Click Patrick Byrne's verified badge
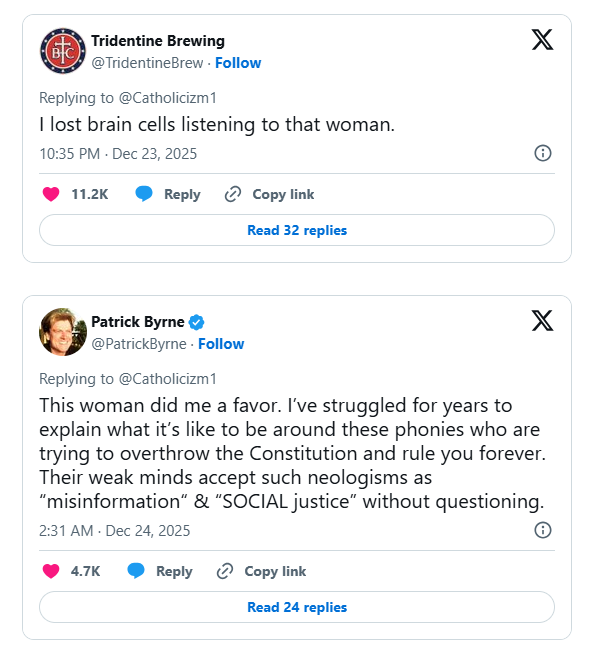 pyautogui.click(x=196, y=322)
